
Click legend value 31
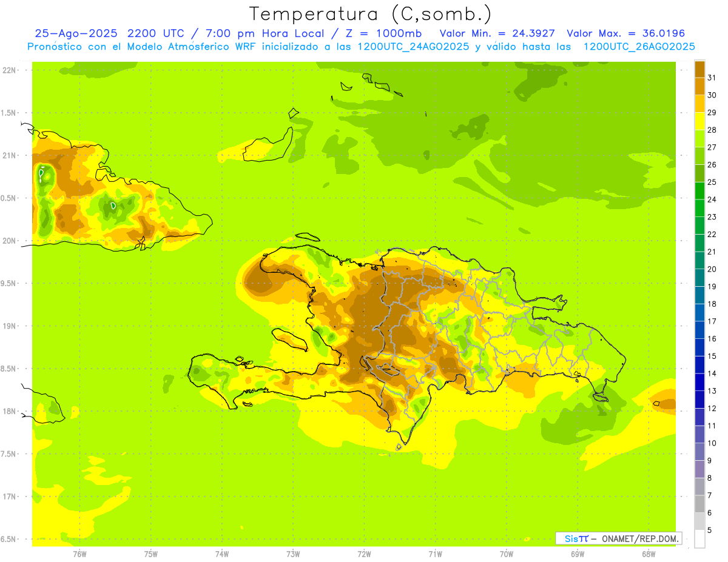click(712, 78)
